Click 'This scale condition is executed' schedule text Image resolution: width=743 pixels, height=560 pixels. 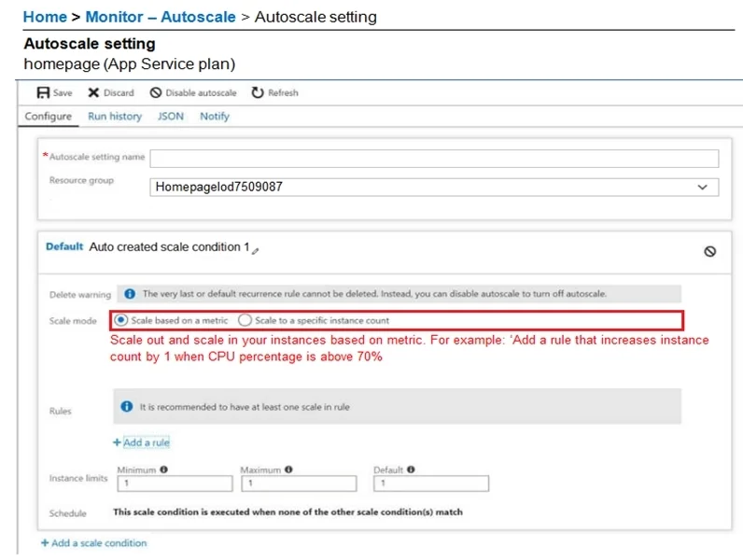click(x=287, y=511)
